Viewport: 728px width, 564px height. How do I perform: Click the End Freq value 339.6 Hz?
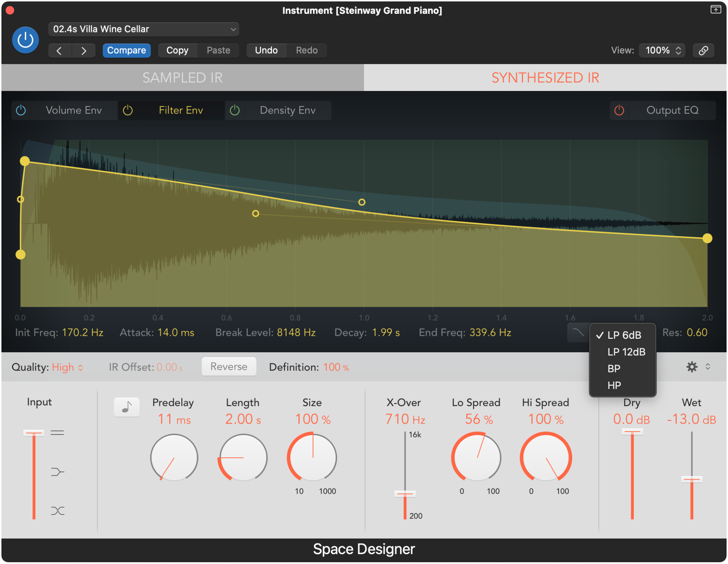click(x=490, y=333)
